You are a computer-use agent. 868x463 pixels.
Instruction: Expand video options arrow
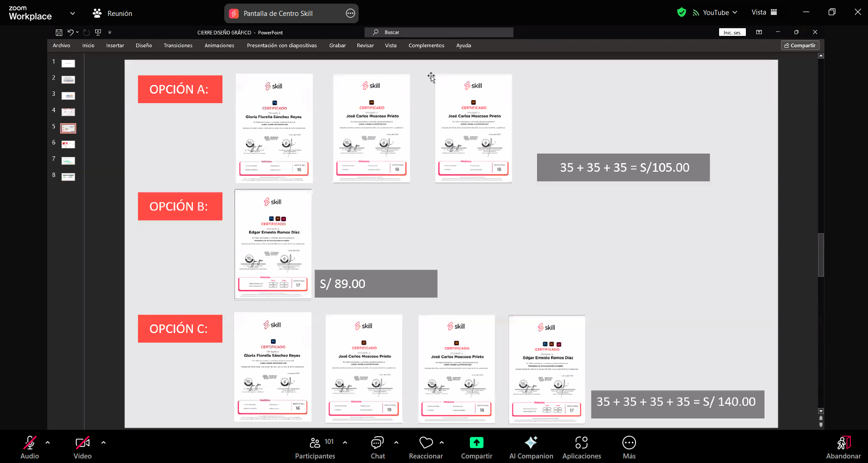coord(104,442)
